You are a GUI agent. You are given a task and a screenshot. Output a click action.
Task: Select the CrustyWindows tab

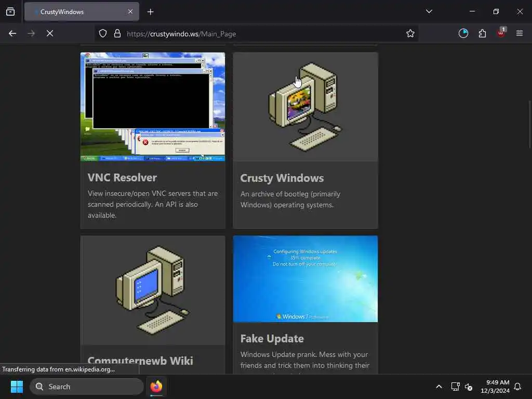[82, 12]
